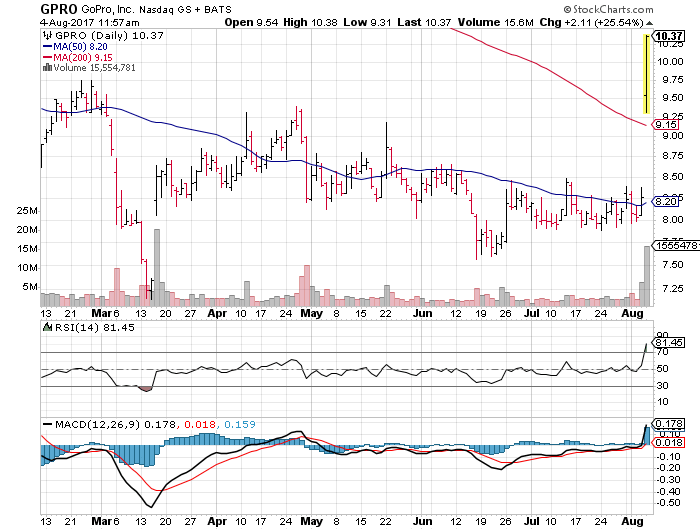Click the tallest gray volume bar in mid-March
Image resolution: width=700 pixels, height=530 pixels.
[x=157, y=267]
